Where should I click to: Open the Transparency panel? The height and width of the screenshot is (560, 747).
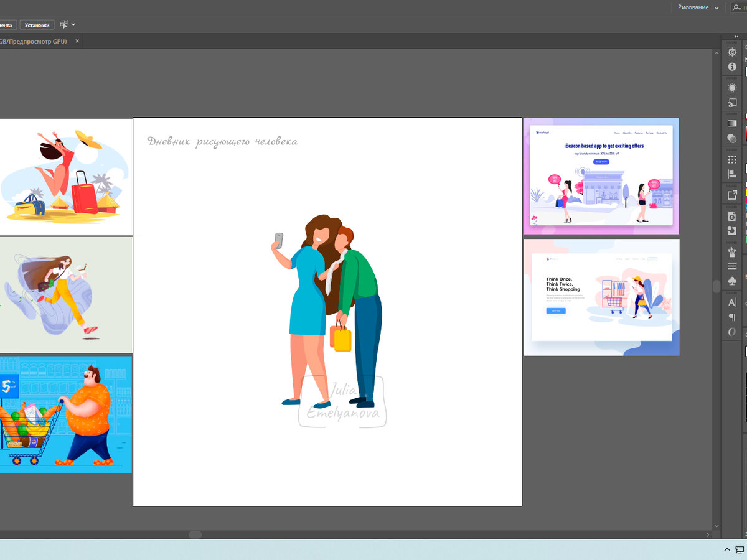[x=732, y=138]
